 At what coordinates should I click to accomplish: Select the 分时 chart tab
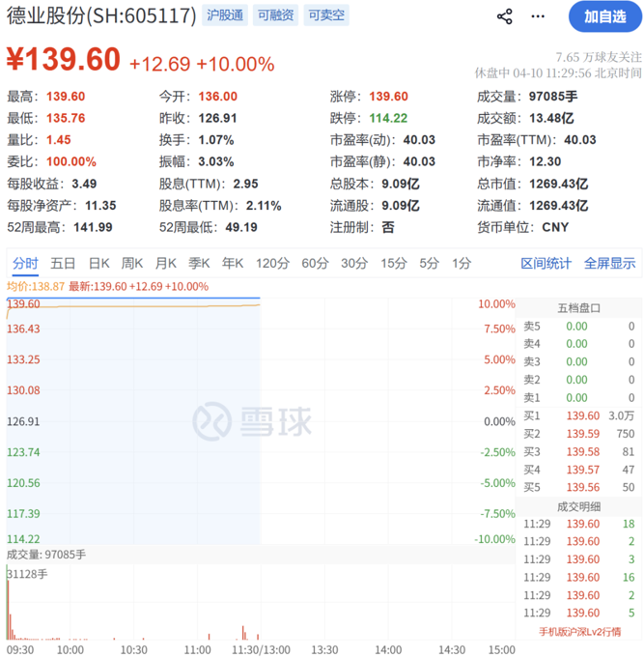click(x=25, y=263)
